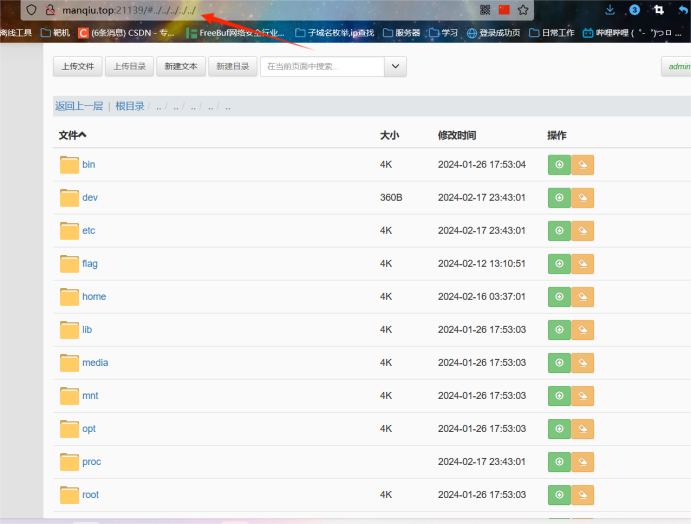Click the 返回上一层 link

tap(79, 106)
